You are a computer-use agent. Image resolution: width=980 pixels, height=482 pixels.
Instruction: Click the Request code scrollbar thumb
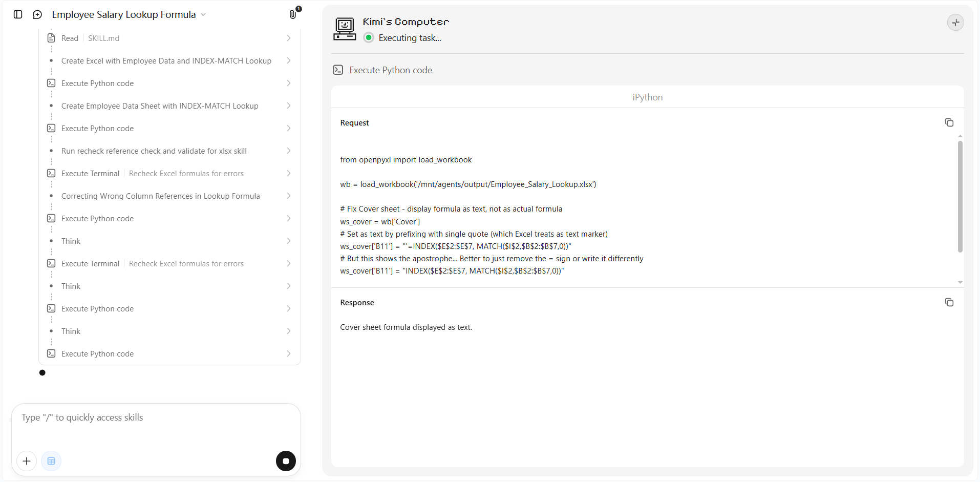coord(960,197)
